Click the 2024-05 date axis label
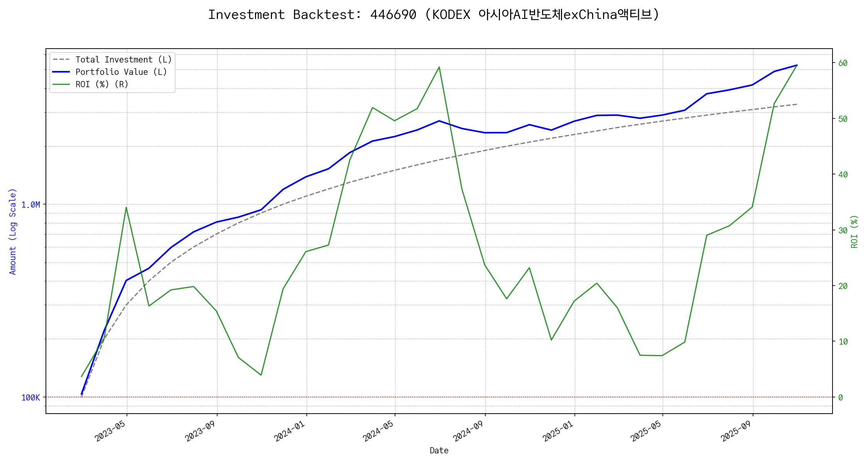Viewport: 868px width, 463px height. [378, 431]
